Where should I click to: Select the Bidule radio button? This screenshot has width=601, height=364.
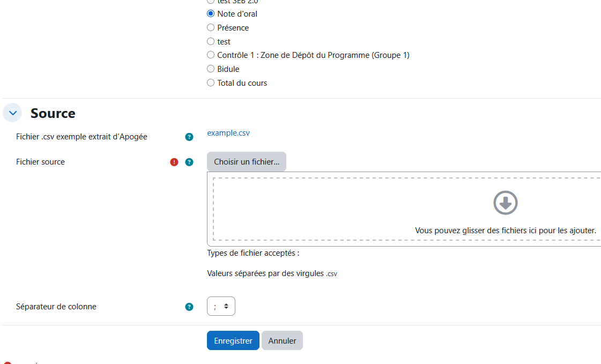click(210, 69)
